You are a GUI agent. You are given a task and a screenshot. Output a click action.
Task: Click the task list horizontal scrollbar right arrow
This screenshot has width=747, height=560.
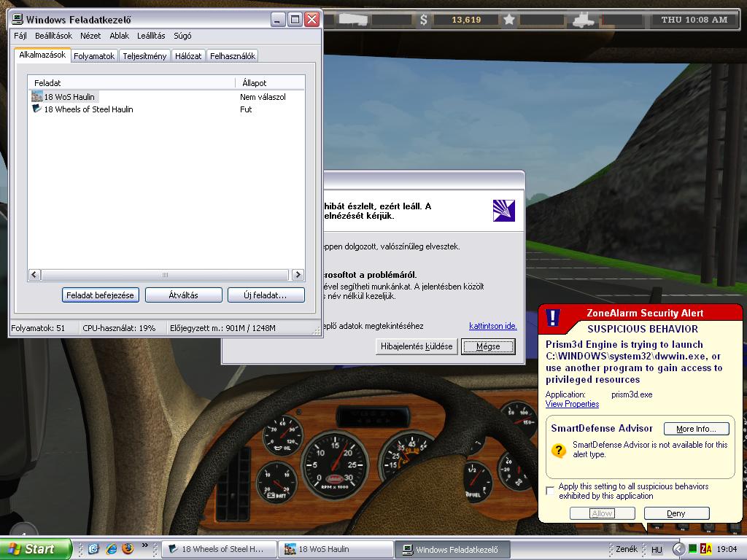tap(298, 275)
